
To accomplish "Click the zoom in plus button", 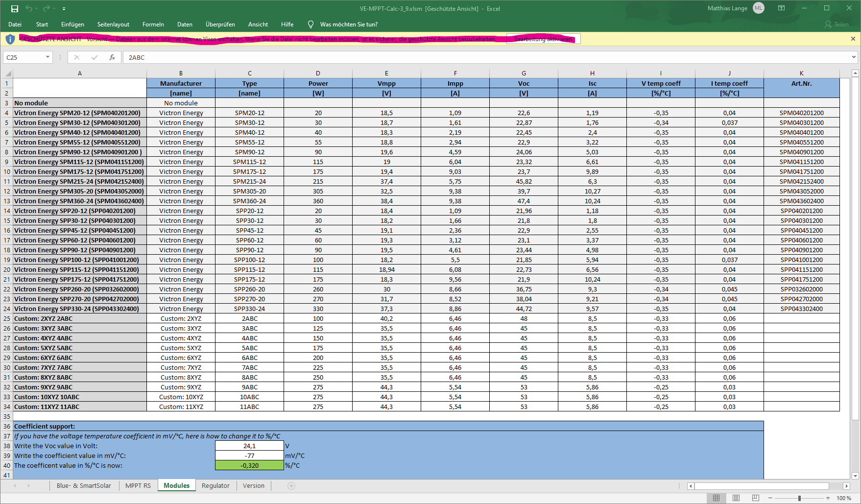I will pos(828,498).
